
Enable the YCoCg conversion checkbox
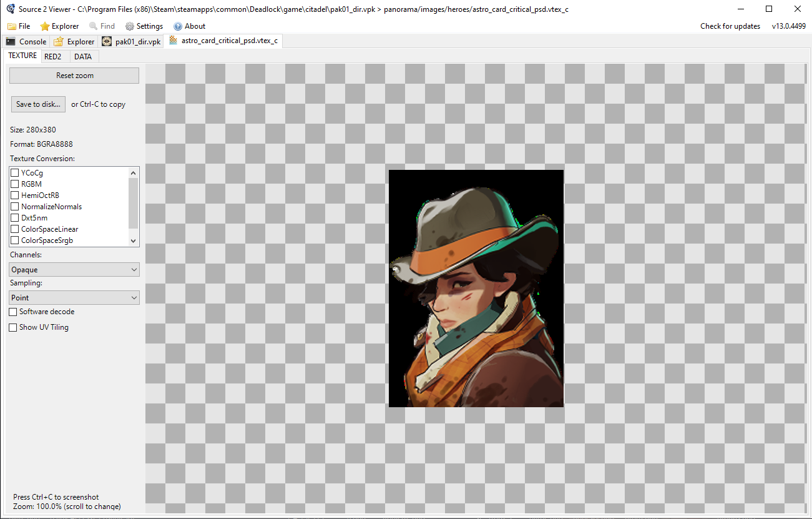click(15, 173)
